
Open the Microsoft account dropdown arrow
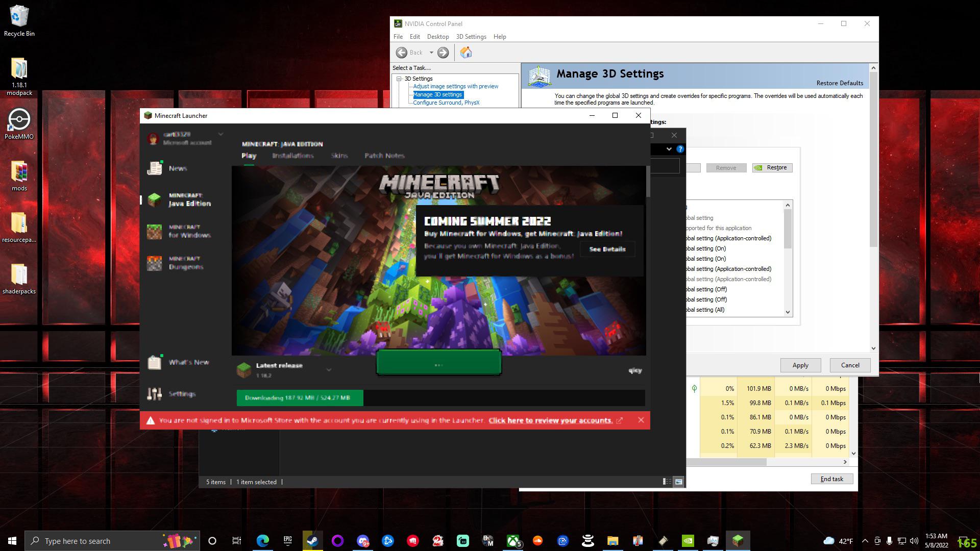click(x=220, y=134)
